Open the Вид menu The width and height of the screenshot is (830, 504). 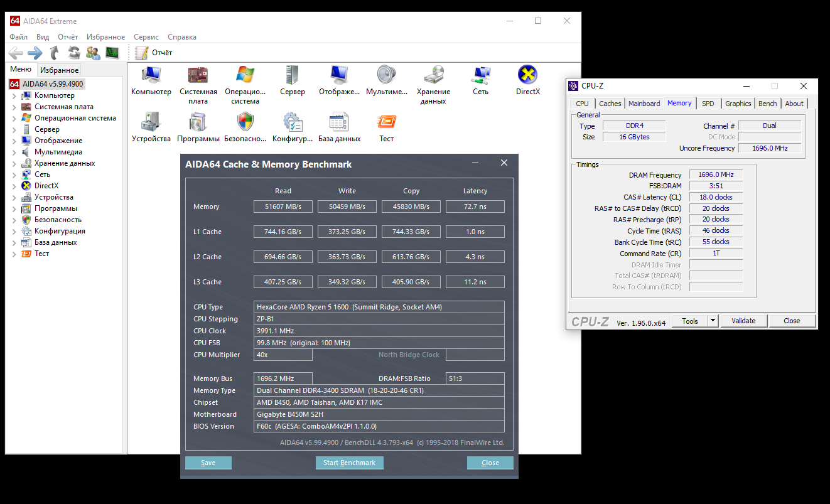pos(43,37)
